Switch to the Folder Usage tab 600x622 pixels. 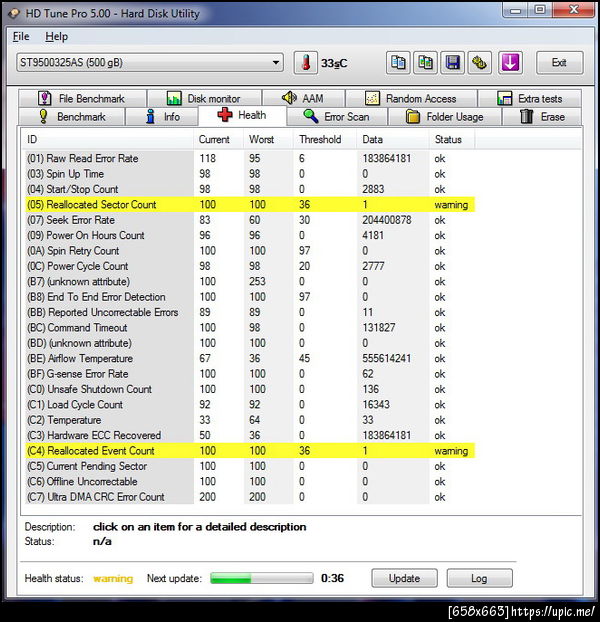(445, 117)
